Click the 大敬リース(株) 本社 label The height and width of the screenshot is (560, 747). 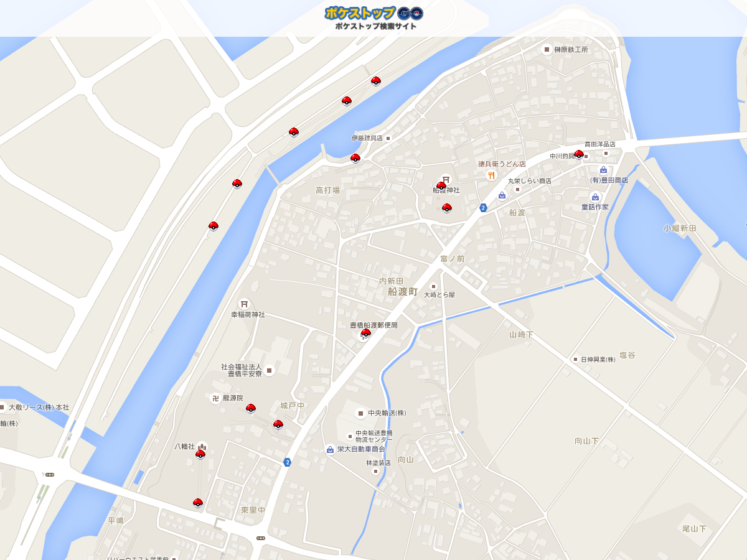click(x=39, y=408)
